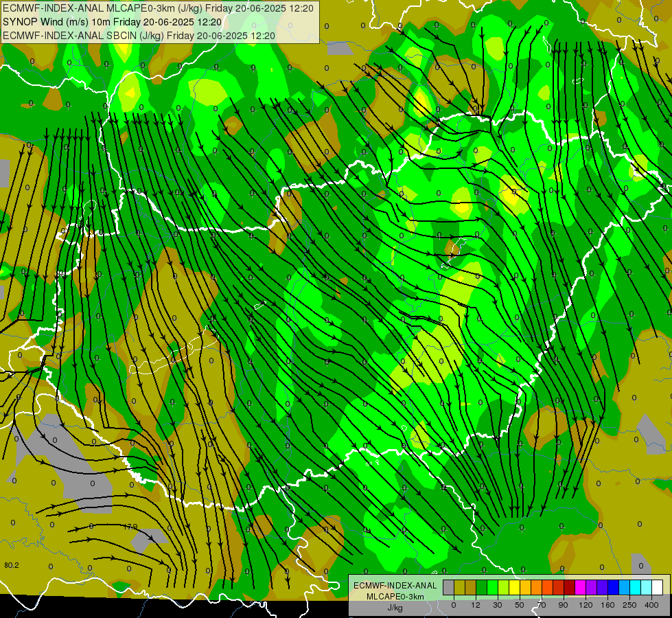Click the legend unit label 'J/kg'
This screenshot has height=618, width=672.
tap(395, 608)
